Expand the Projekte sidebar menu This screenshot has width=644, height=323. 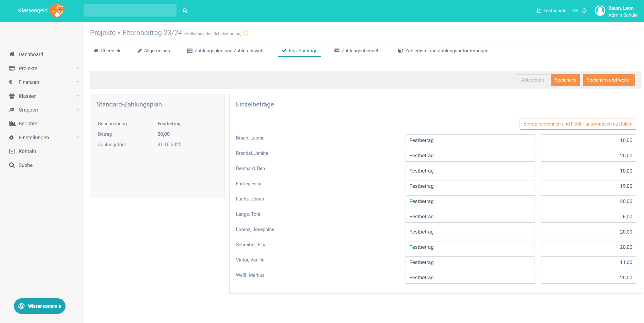tap(78, 68)
